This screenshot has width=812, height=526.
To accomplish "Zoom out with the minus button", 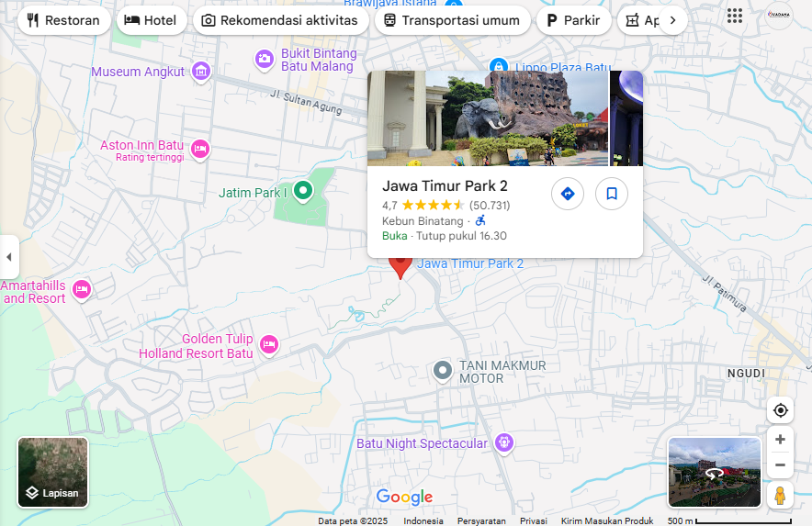I will pos(780,464).
